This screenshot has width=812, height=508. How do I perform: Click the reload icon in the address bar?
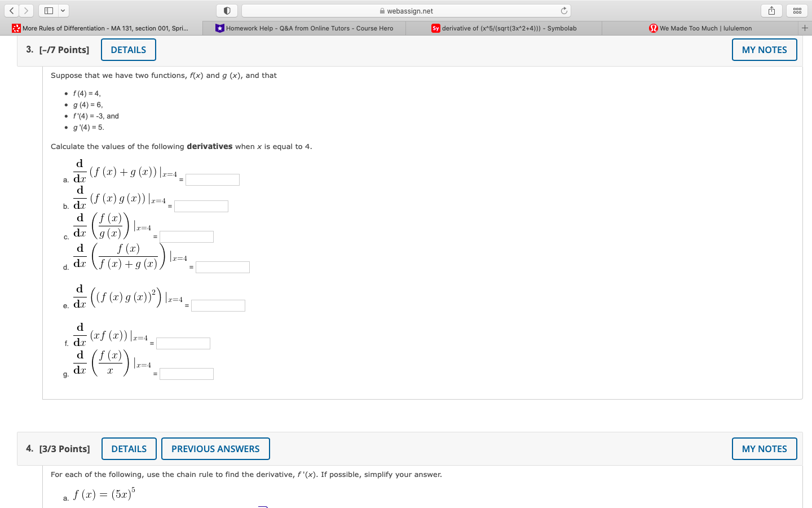pyautogui.click(x=563, y=10)
